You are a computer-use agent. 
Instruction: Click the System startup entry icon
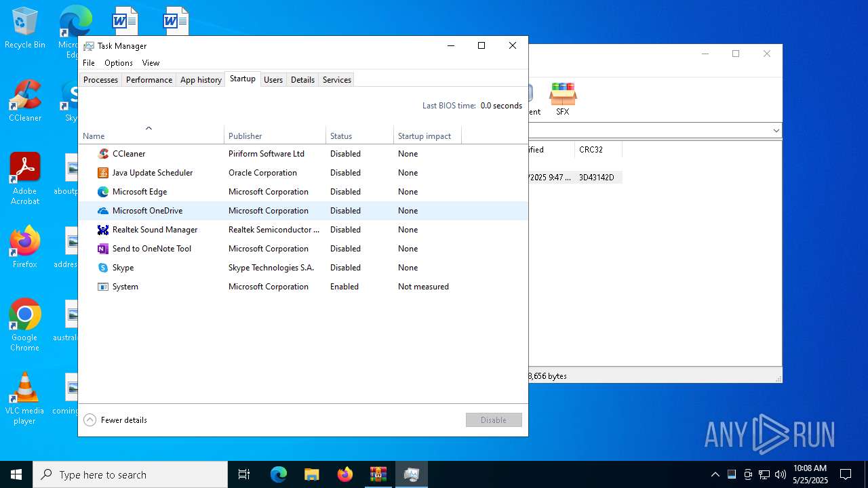click(103, 287)
